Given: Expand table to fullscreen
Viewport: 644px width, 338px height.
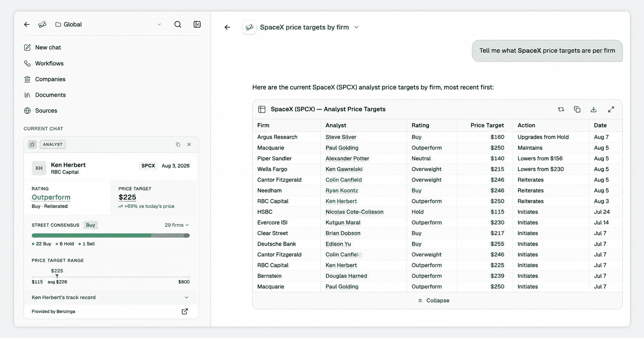Looking at the screenshot, I should tap(611, 109).
